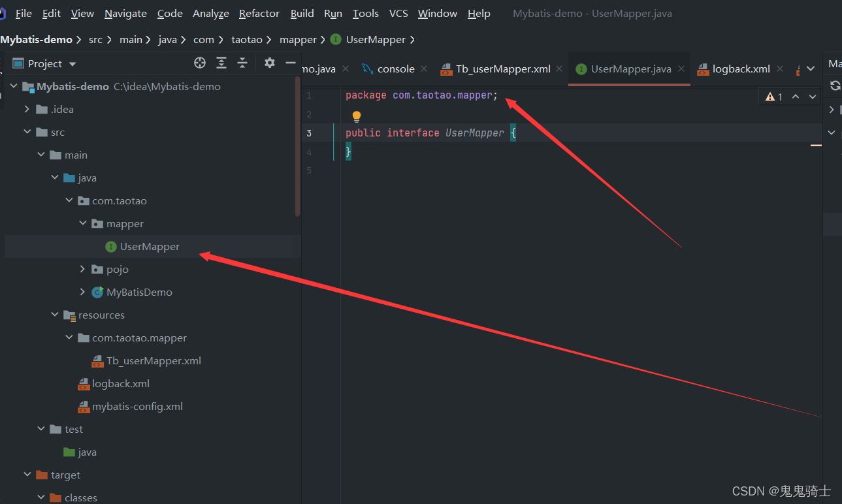Select the java folder under test
Viewport: 842px width, 504px height.
pyautogui.click(x=87, y=452)
